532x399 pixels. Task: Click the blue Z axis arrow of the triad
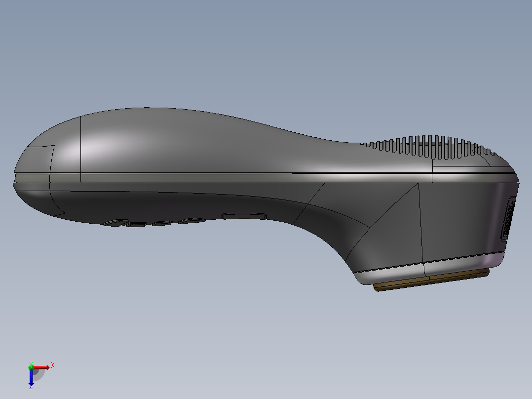(x=31, y=378)
